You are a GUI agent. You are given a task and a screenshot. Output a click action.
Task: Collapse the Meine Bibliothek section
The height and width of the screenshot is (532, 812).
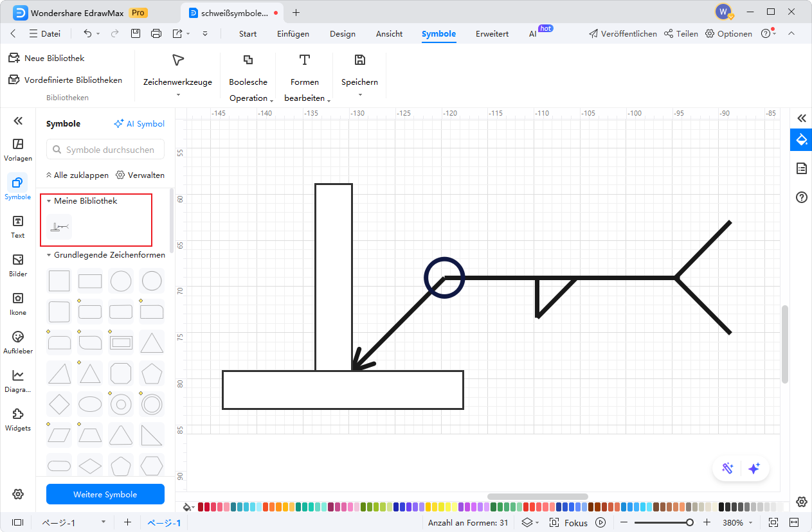pyautogui.click(x=49, y=201)
